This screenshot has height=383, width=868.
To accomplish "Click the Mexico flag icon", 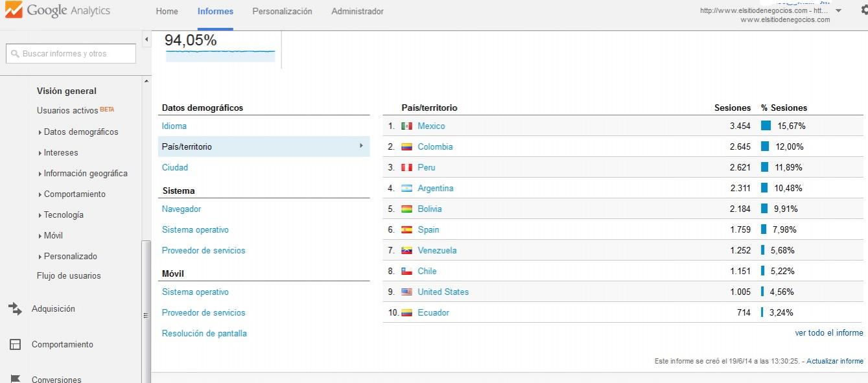I will (x=407, y=126).
